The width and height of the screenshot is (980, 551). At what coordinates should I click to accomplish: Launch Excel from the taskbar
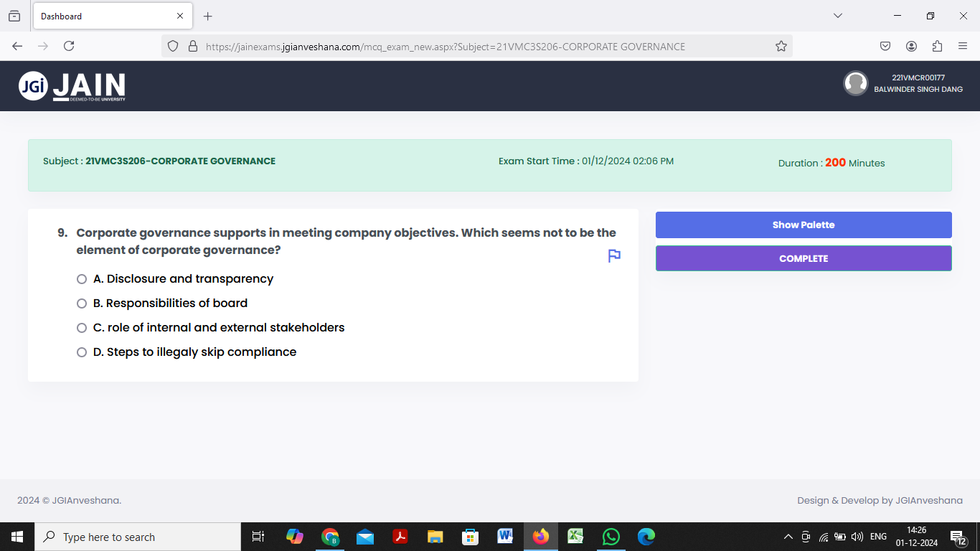click(x=575, y=536)
